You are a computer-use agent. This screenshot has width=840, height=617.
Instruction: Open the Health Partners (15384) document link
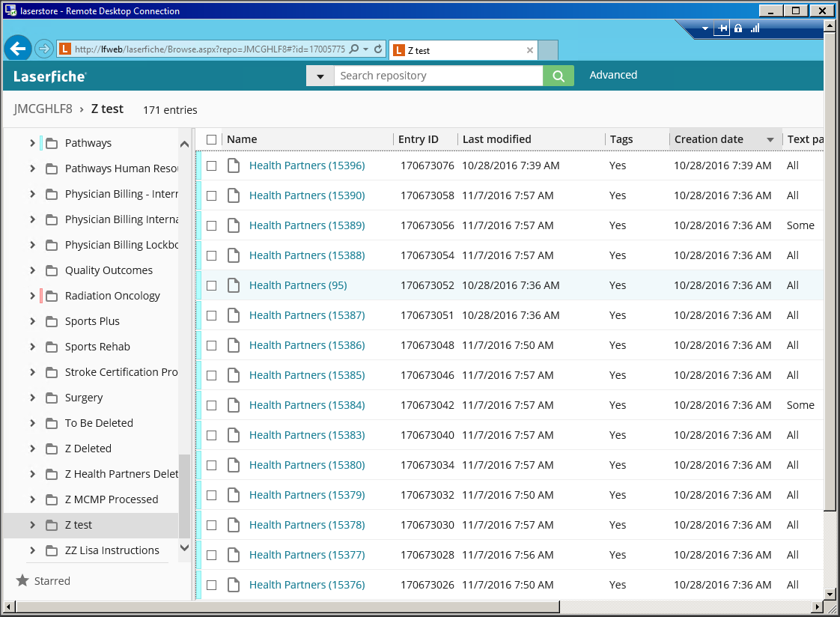tap(307, 405)
